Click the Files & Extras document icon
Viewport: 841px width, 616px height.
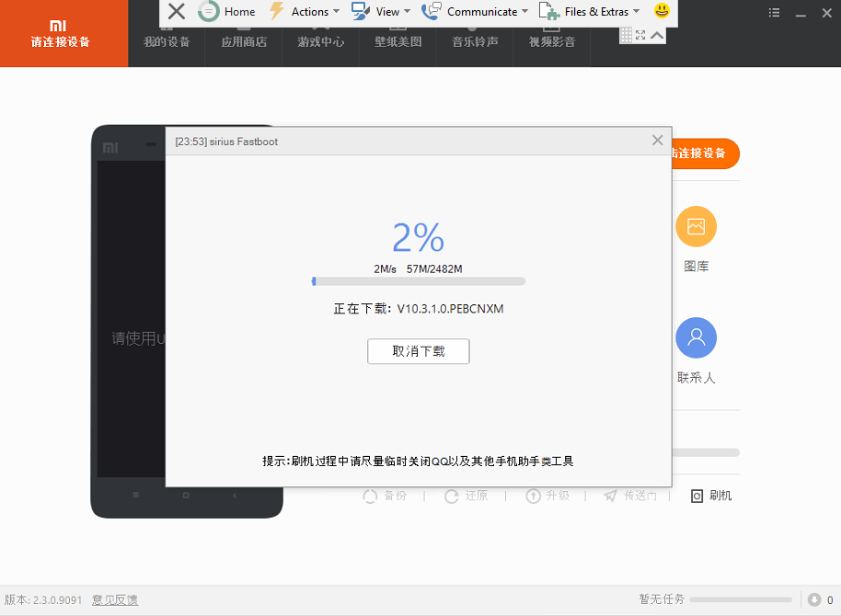(549, 11)
